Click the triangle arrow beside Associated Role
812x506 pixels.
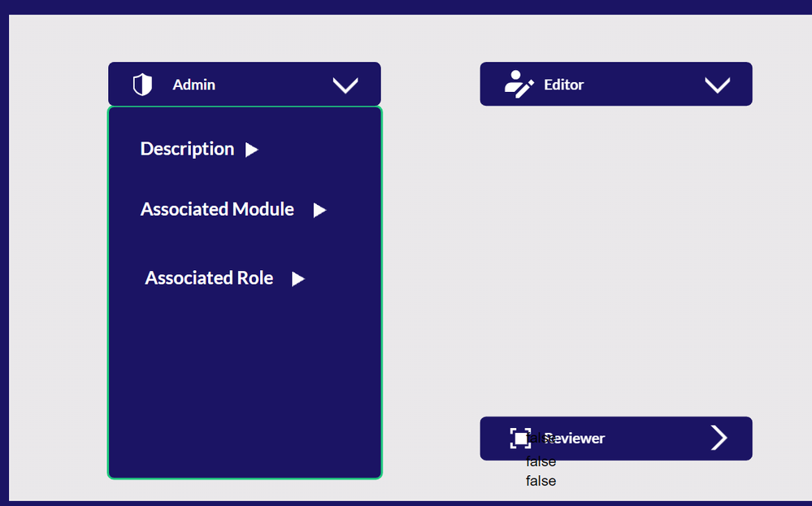[x=298, y=279]
